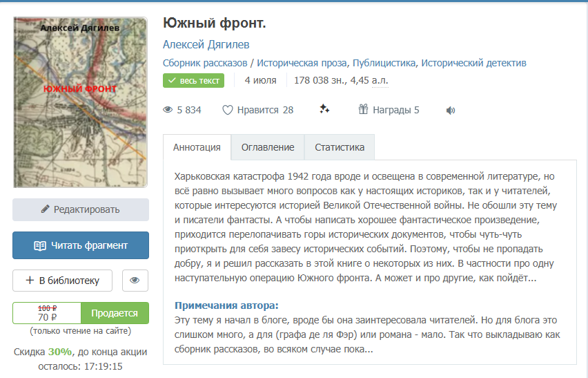Click the plus icon in В библиотеку
This screenshot has height=378, width=588.
30,281
